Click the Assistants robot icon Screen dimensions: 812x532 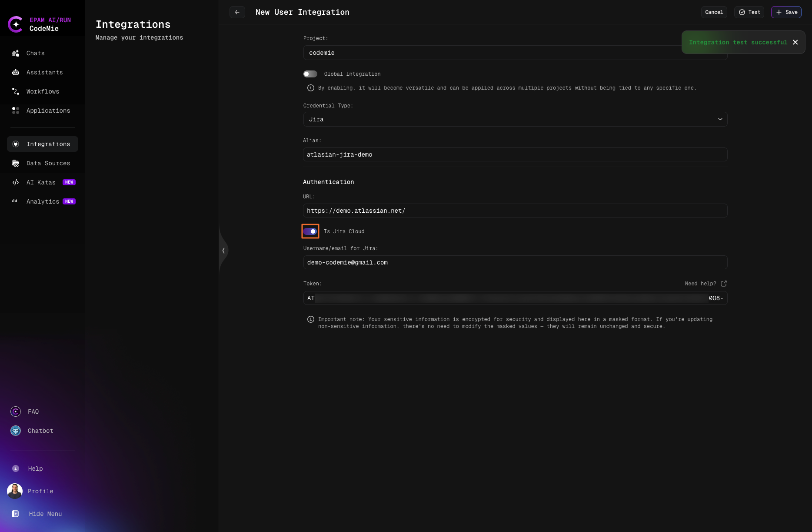[x=16, y=72]
